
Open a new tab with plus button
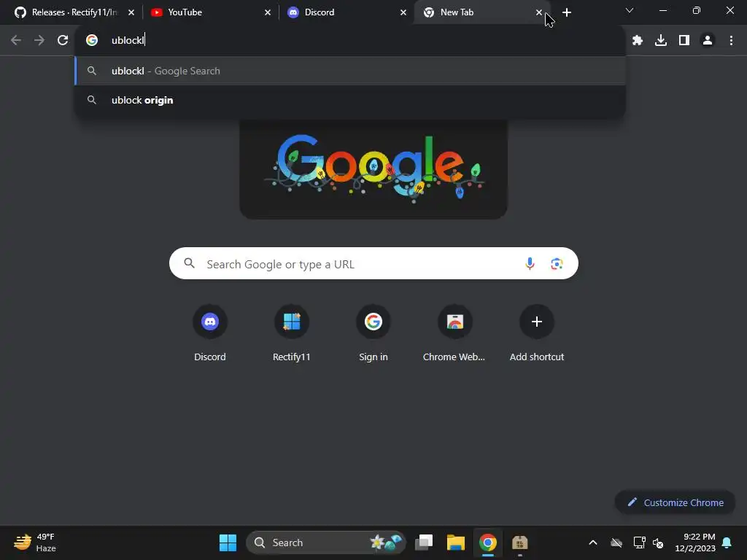(566, 12)
